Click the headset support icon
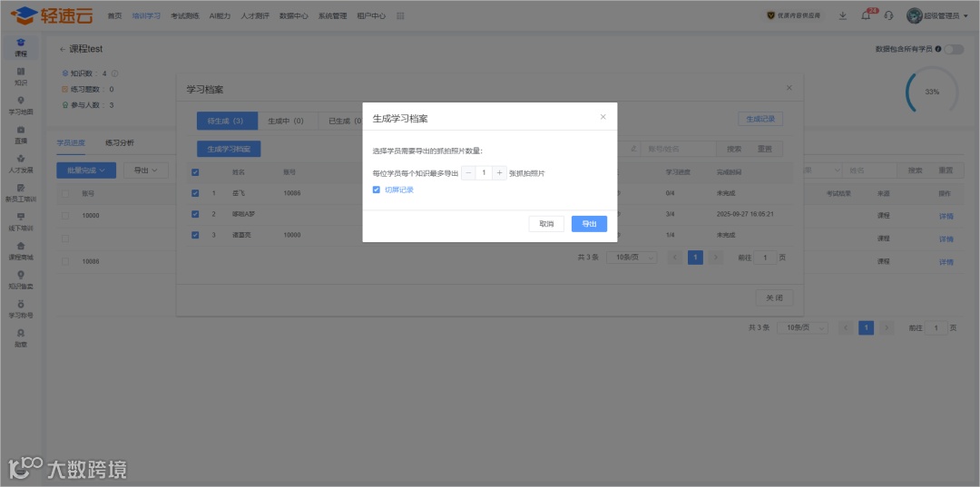The width and height of the screenshot is (980, 487). coord(888,15)
